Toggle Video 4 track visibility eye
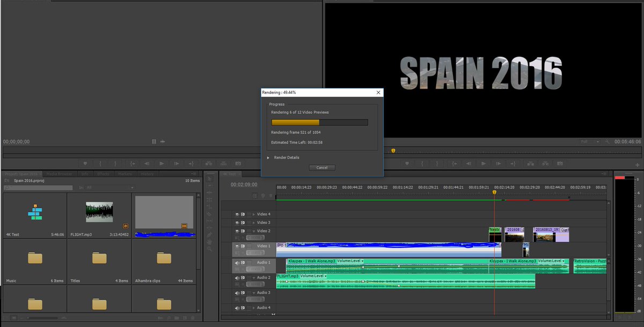Viewport: 644px width, 327px height. [237, 214]
